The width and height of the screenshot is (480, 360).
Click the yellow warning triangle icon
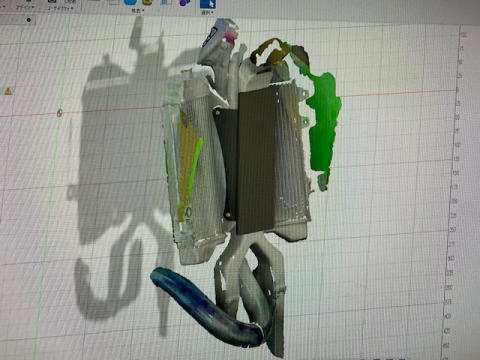pos(8,91)
